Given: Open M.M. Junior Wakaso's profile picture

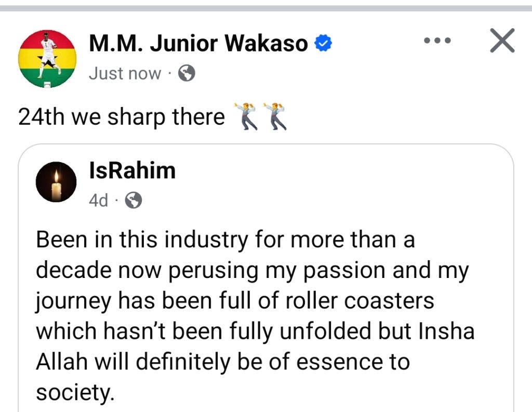Looking at the screenshot, I should (x=47, y=59).
